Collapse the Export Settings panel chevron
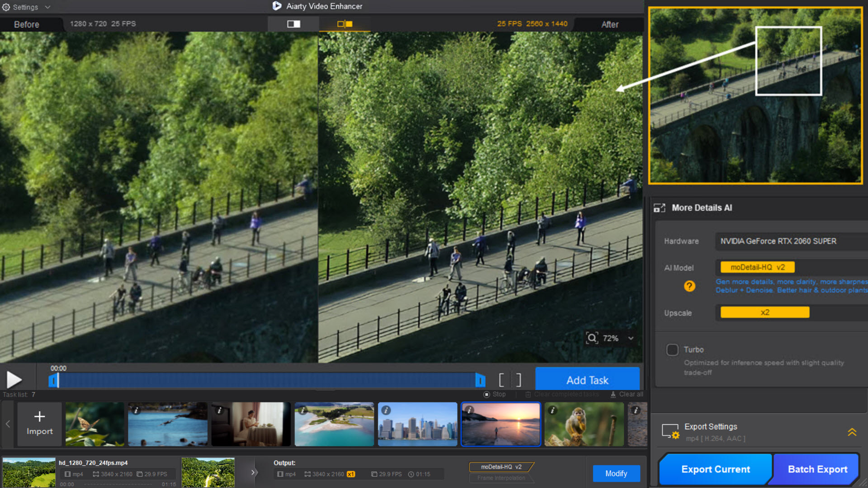Screen dimensions: 868x488 [x=852, y=432]
